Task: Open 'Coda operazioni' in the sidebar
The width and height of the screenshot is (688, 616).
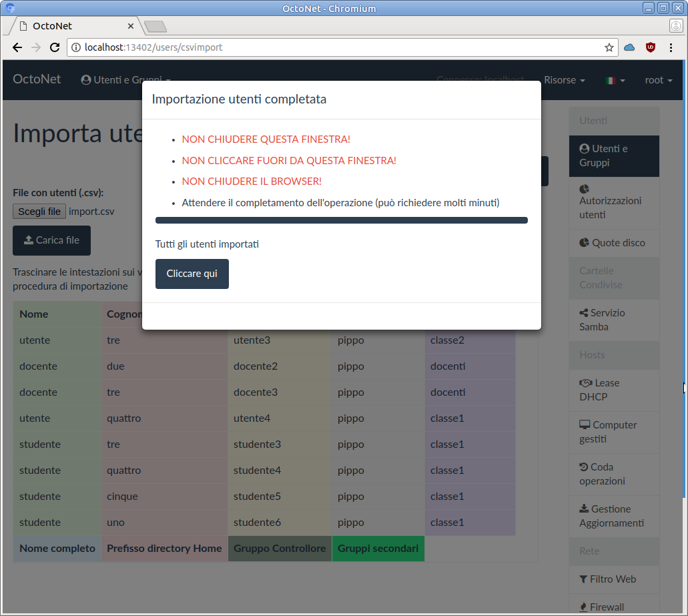Action: (614, 475)
